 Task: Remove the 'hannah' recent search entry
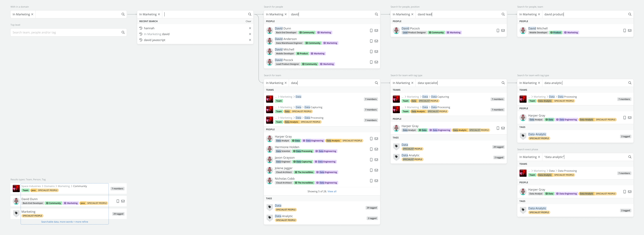250,28
